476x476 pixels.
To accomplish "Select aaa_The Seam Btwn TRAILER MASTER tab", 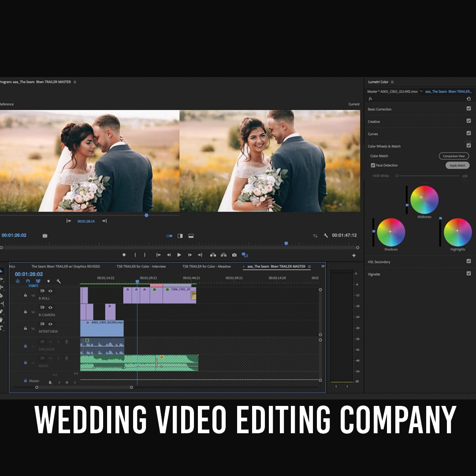I will [276, 267].
